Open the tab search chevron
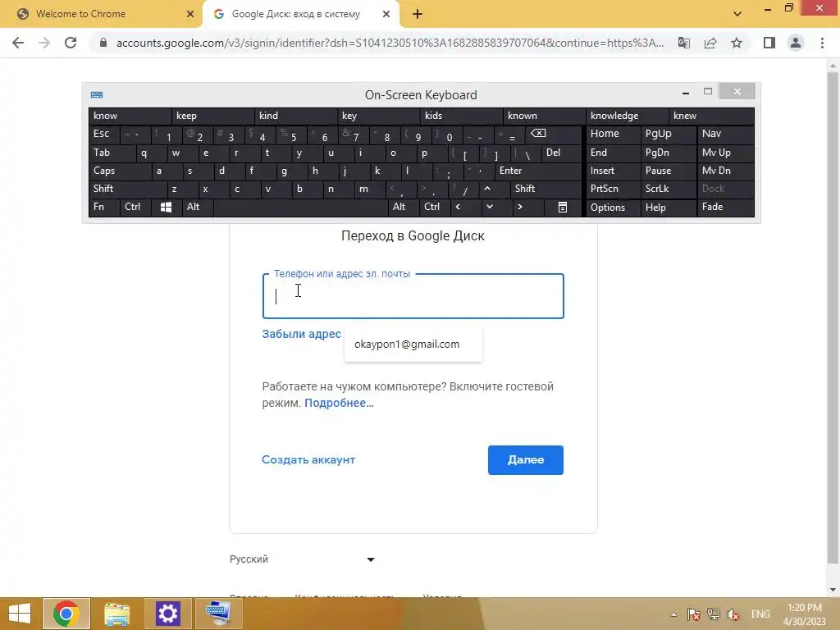840x630 pixels. [737, 14]
